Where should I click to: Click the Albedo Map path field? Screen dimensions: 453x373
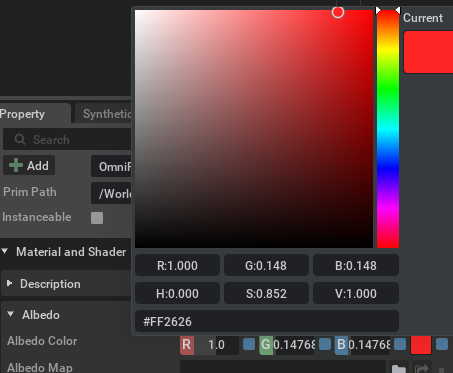point(283,367)
